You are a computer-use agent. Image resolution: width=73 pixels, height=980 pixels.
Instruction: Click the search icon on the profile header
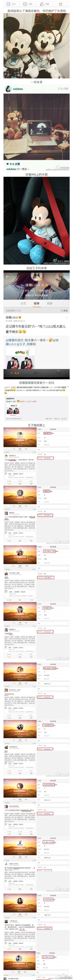57,277
